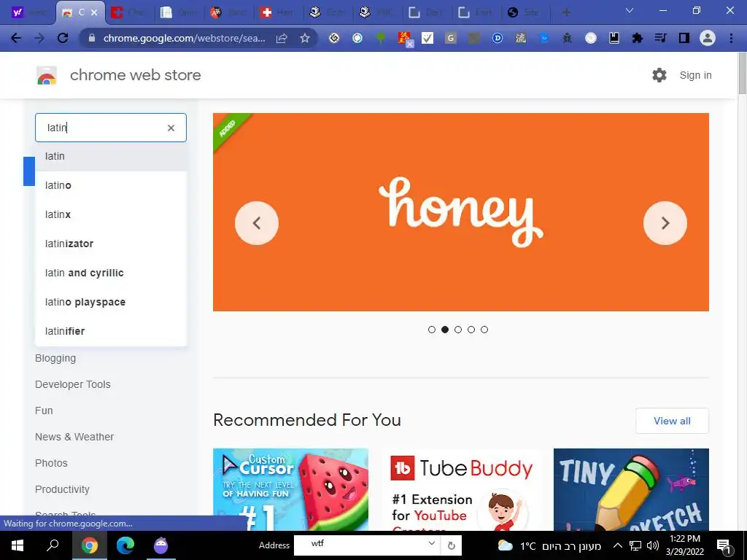Open the Blogging category
Viewport: 747px width, 560px height.
coord(55,358)
